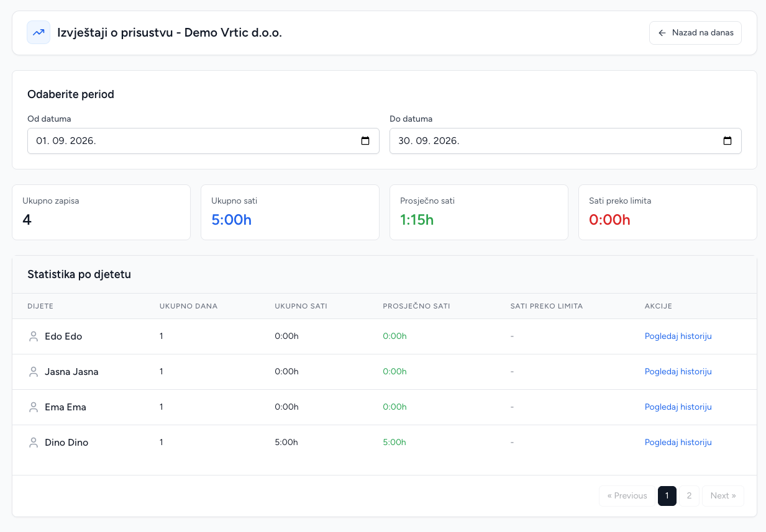Screen dimensions: 766x532
Task: Open Pogledaj historiju for Ema Ema
Action: point(678,407)
